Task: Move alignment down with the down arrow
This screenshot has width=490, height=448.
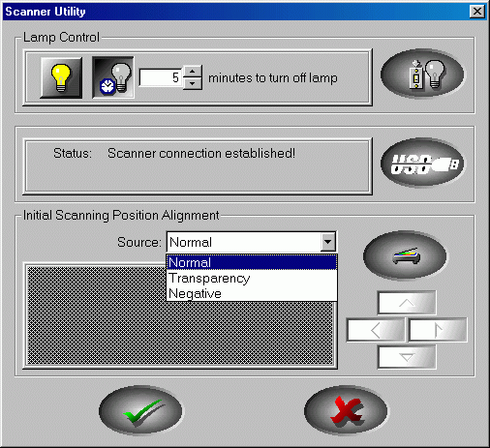Action: pos(407,357)
